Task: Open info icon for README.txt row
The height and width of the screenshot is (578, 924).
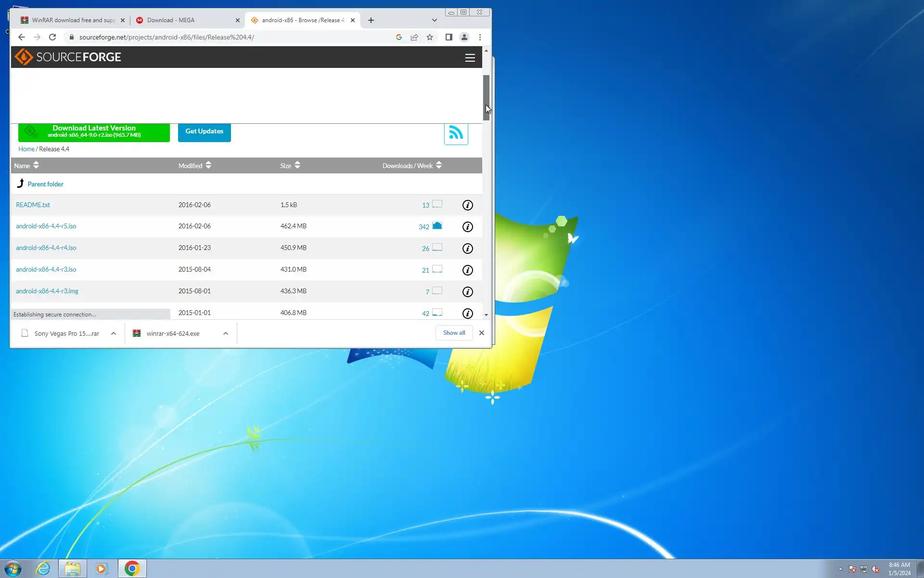Action: [x=467, y=205]
